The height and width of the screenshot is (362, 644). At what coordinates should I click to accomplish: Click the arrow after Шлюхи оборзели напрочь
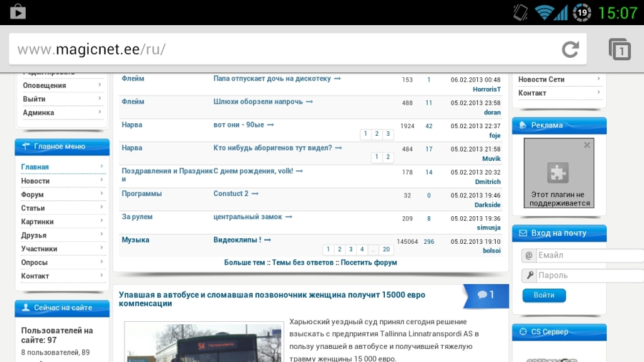[x=309, y=102]
